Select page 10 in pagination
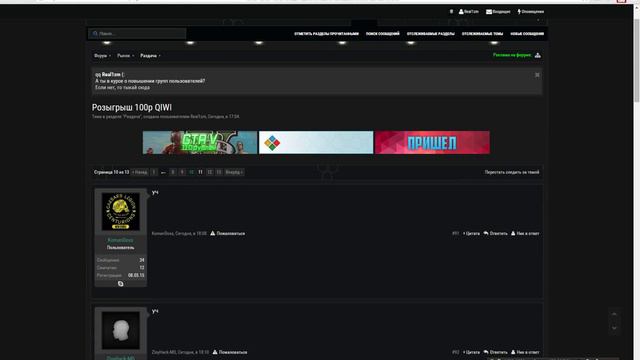This screenshot has width=640, height=360. [x=191, y=172]
